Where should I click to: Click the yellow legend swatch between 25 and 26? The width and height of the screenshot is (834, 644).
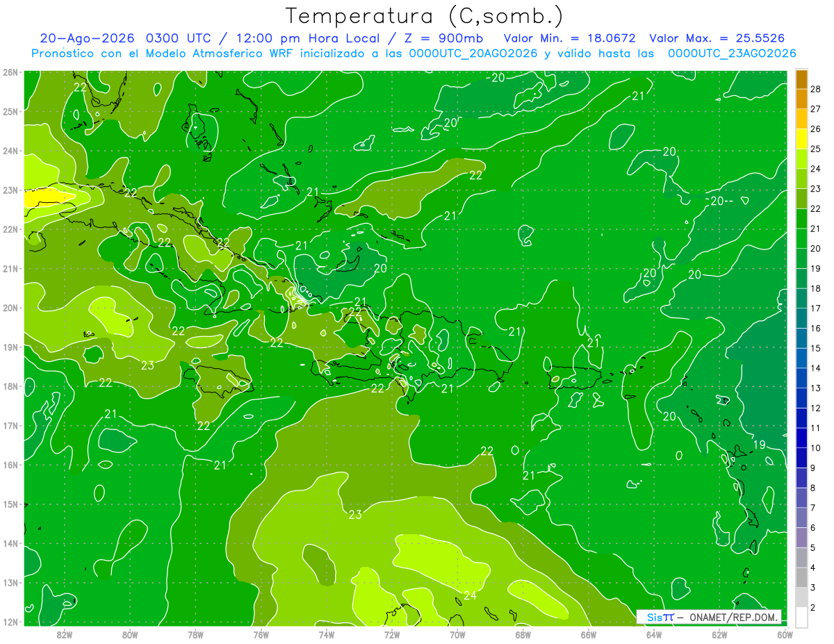coord(802,138)
